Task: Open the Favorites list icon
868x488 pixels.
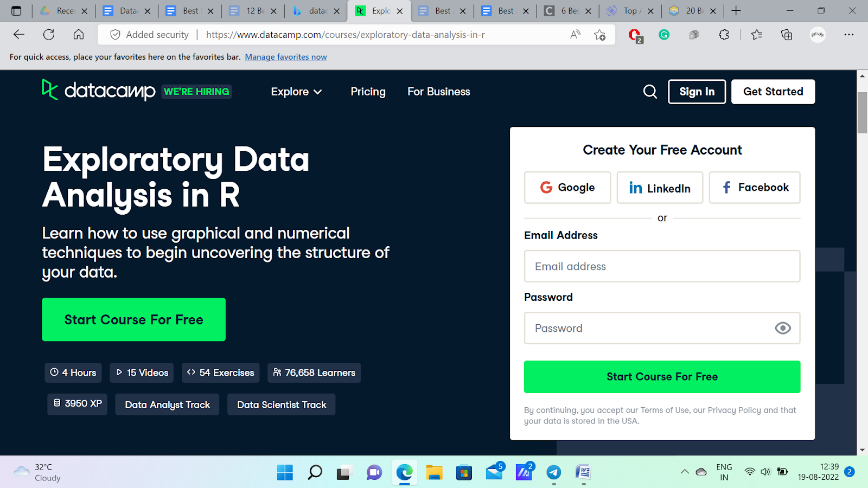Action: pos(757,35)
